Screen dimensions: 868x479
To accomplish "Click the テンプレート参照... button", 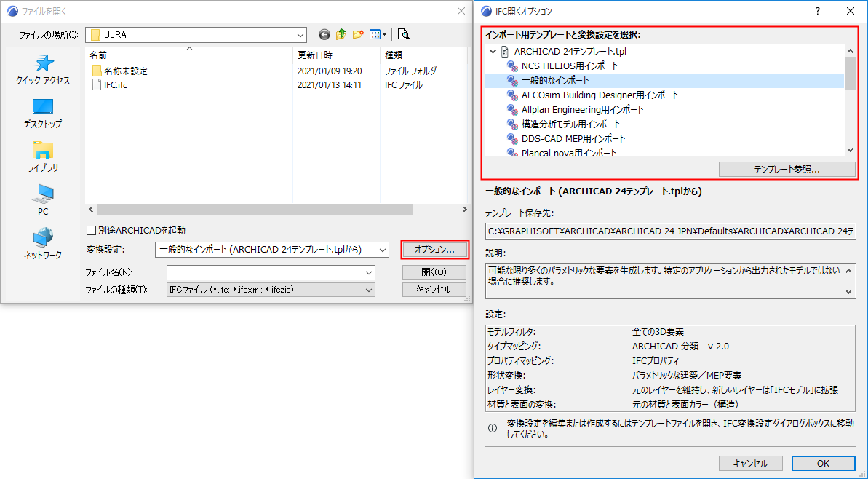I will [x=787, y=170].
